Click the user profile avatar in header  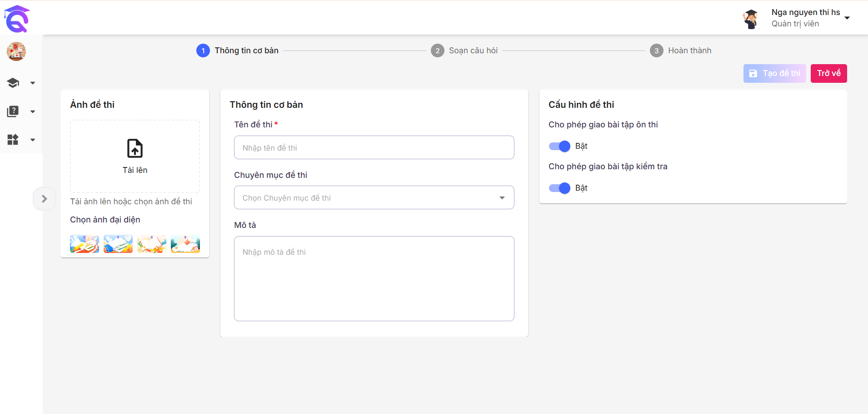751,19
